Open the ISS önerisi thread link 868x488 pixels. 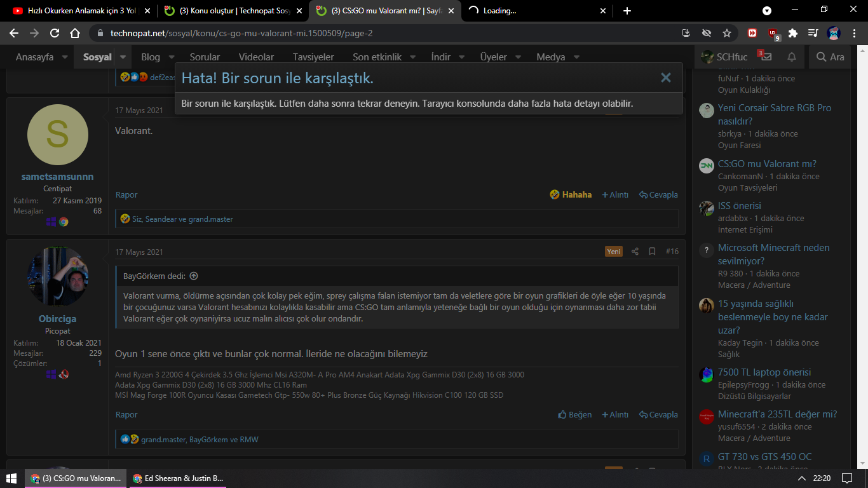click(740, 206)
